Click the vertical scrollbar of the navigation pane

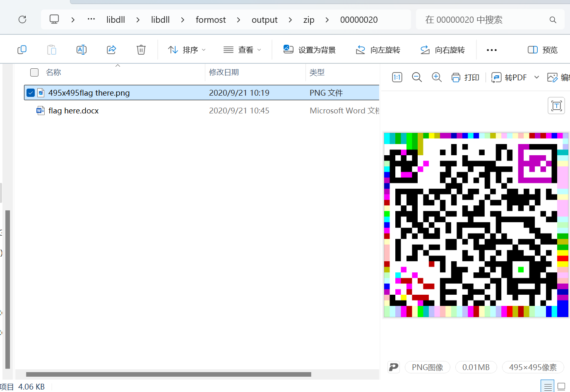click(x=7, y=289)
